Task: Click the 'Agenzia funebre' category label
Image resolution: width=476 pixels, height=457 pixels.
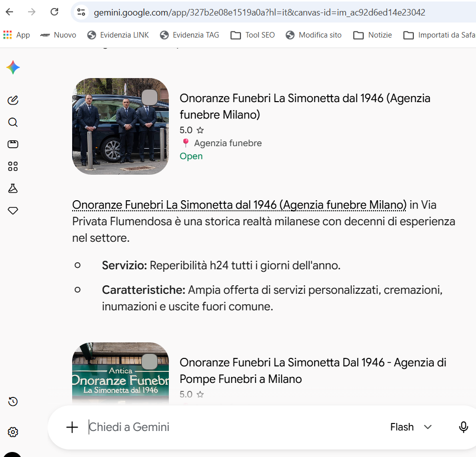Action: (228, 143)
